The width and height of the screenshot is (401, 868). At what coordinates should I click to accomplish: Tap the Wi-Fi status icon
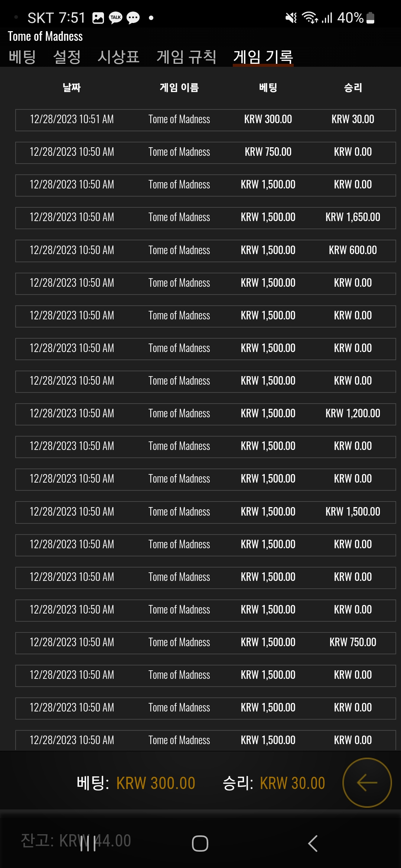click(x=310, y=18)
